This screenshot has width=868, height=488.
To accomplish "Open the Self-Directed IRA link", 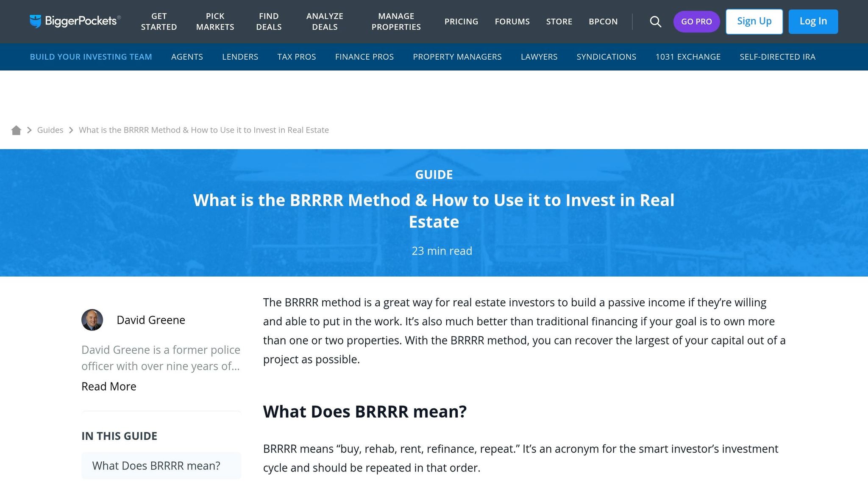I will tap(777, 57).
